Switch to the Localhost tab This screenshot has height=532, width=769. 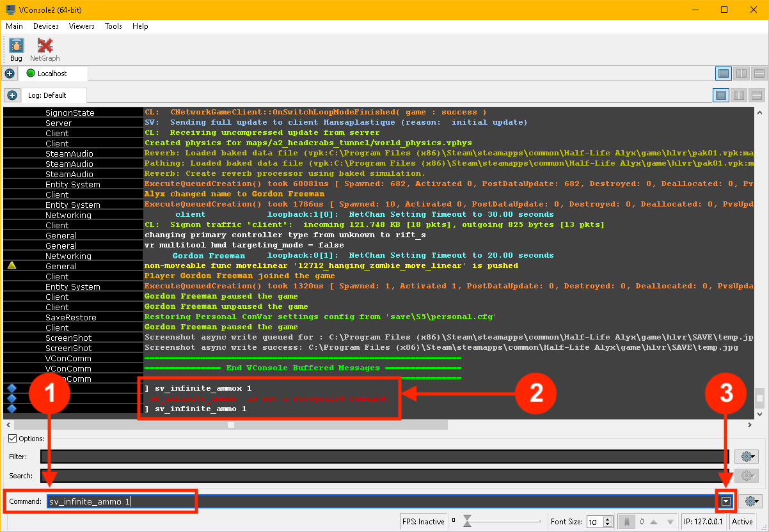(x=52, y=74)
